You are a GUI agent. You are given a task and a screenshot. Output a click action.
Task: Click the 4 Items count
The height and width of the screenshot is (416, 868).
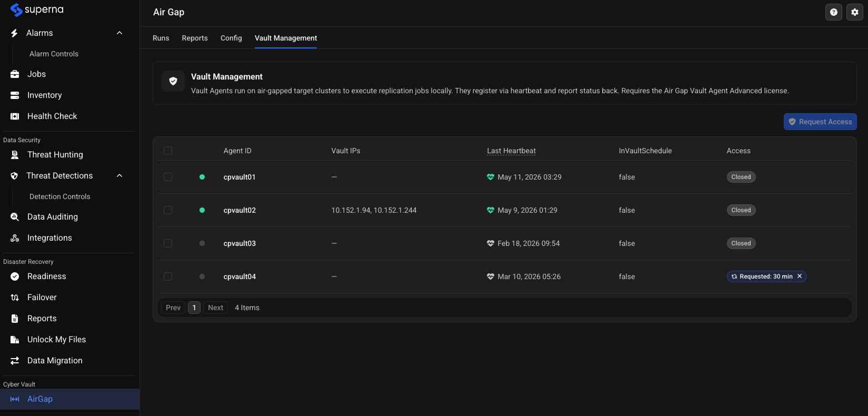pyautogui.click(x=247, y=308)
